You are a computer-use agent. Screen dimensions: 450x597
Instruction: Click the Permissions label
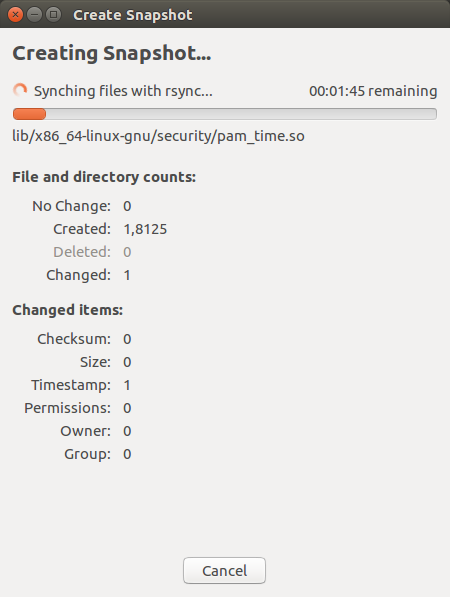click(x=68, y=408)
